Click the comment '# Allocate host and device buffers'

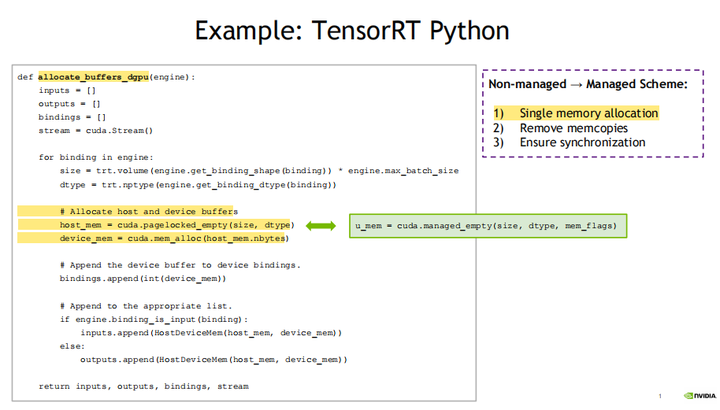pyautogui.click(x=149, y=211)
